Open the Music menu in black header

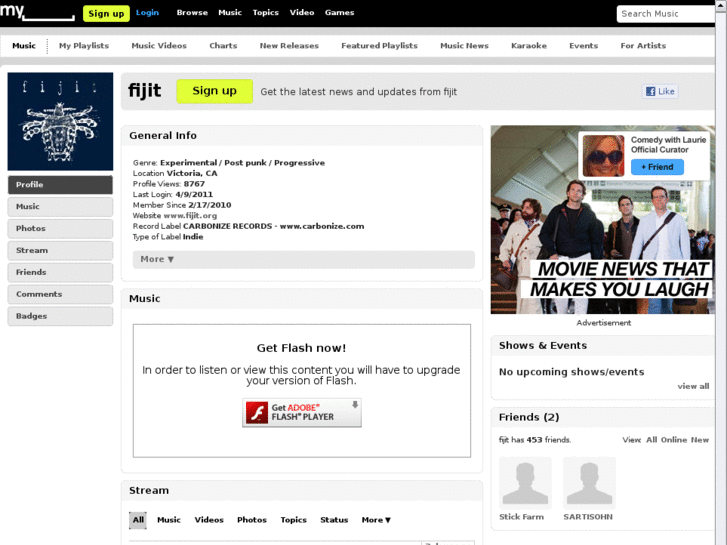tap(230, 13)
